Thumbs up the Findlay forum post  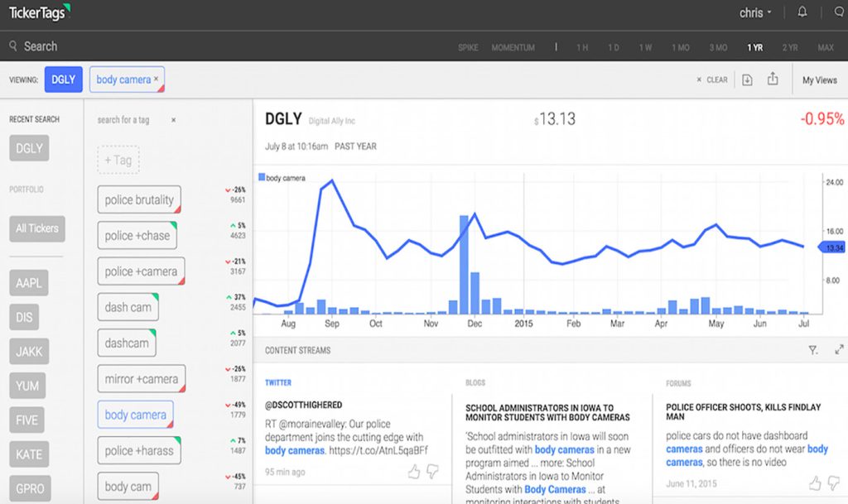coord(815,483)
